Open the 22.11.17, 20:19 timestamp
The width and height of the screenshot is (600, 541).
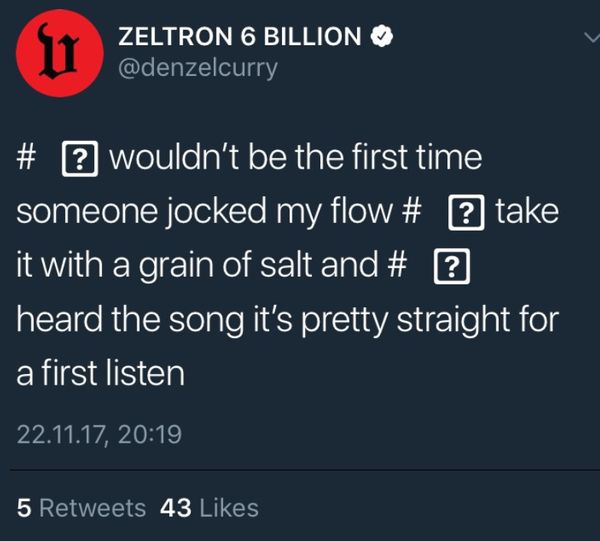click(99, 435)
